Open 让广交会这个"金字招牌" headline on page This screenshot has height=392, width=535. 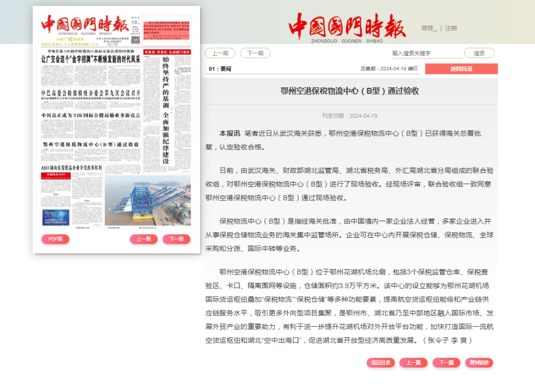tap(91, 59)
